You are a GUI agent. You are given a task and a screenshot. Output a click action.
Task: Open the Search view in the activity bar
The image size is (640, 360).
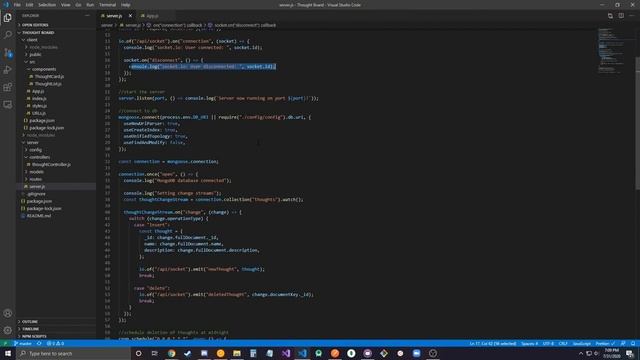pyautogui.click(x=7, y=35)
